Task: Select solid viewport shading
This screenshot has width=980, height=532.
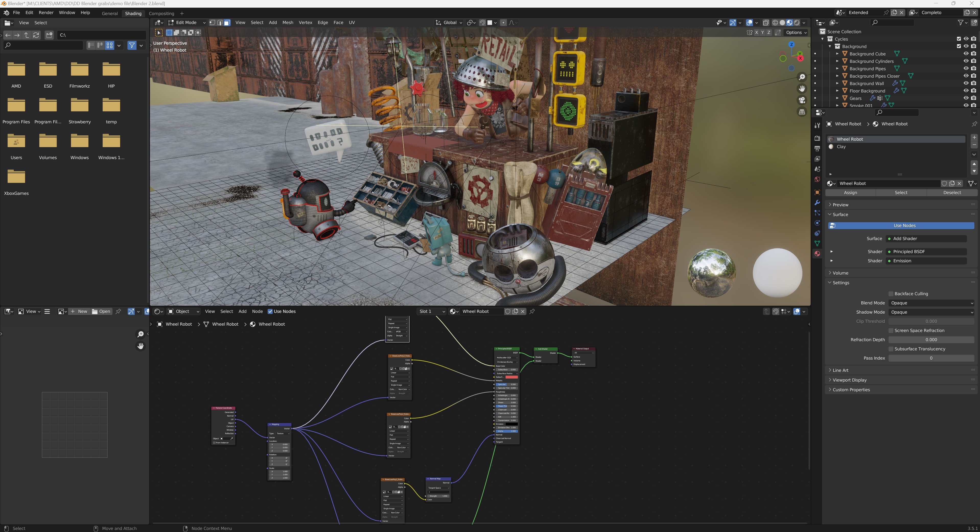Action: [x=782, y=22]
